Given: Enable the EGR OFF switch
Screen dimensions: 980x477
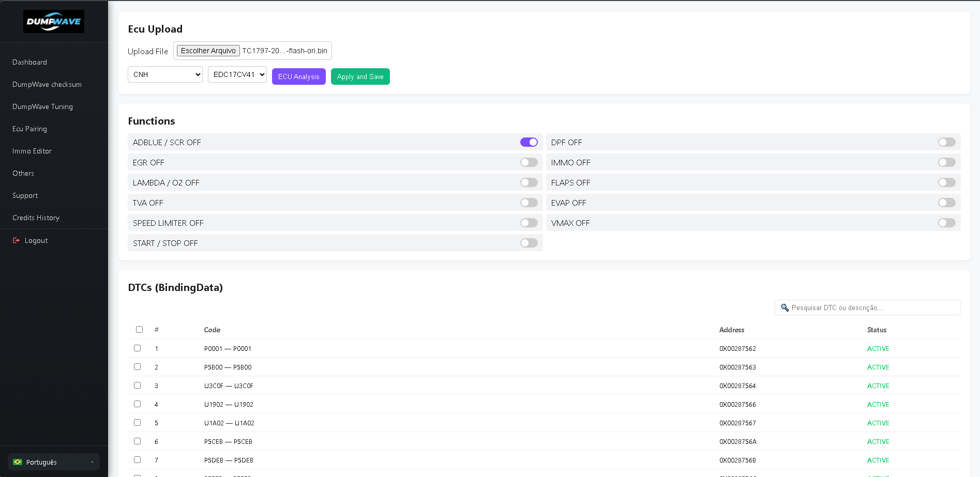Looking at the screenshot, I should click(x=529, y=162).
